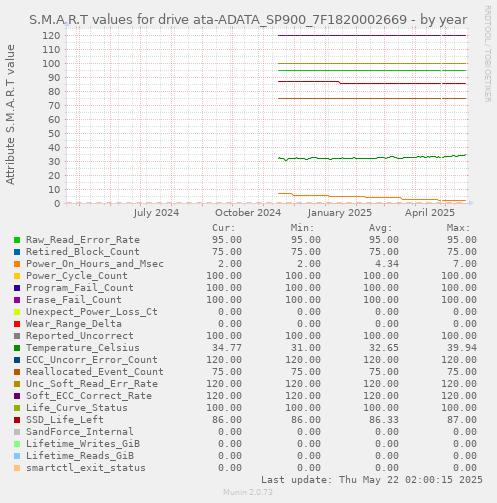The height and width of the screenshot is (503, 497).
Task: Click the Power_Cycle_Count legend label
Action: point(77,276)
